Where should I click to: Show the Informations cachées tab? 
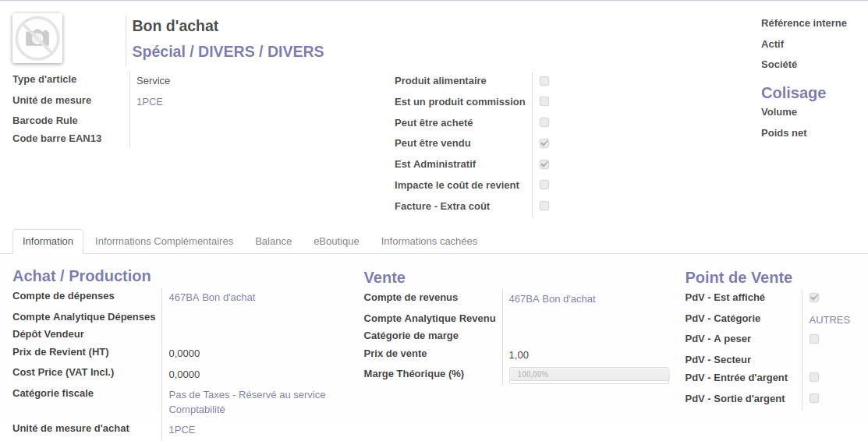click(x=429, y=242)
